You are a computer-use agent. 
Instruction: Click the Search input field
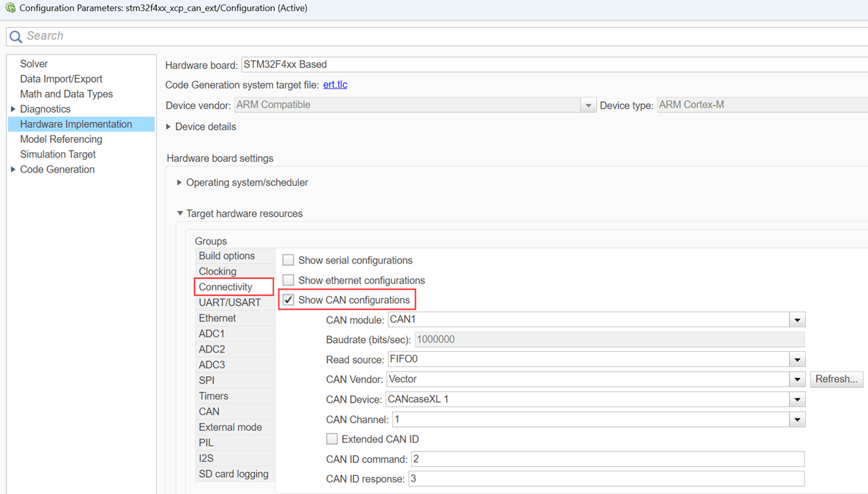click(x=424, y=36)
